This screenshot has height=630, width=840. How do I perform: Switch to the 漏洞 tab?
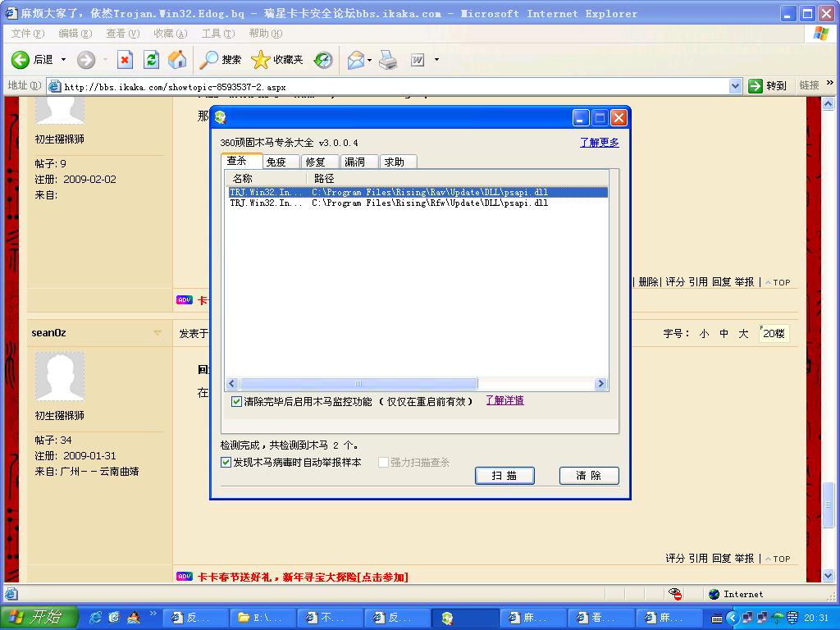[x=359, y=162]
